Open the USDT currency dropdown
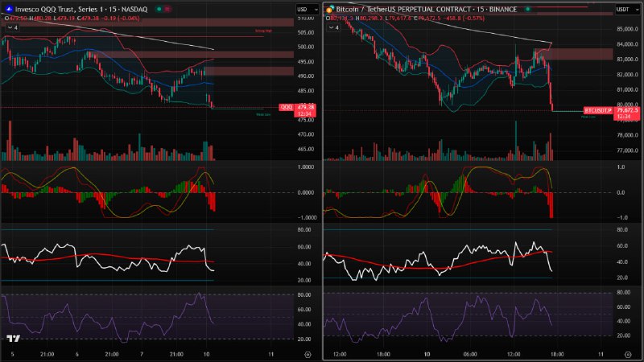The image size is (644, 362). (x=628, y=9)
